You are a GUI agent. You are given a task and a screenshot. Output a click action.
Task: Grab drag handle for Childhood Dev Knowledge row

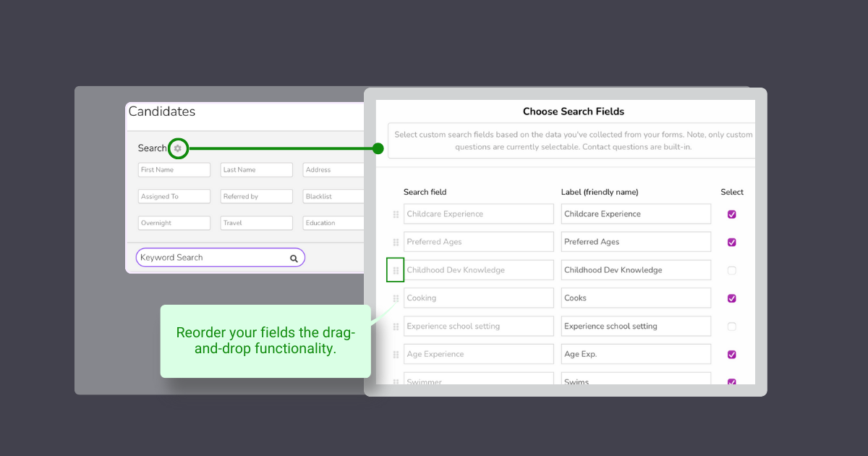396,271
